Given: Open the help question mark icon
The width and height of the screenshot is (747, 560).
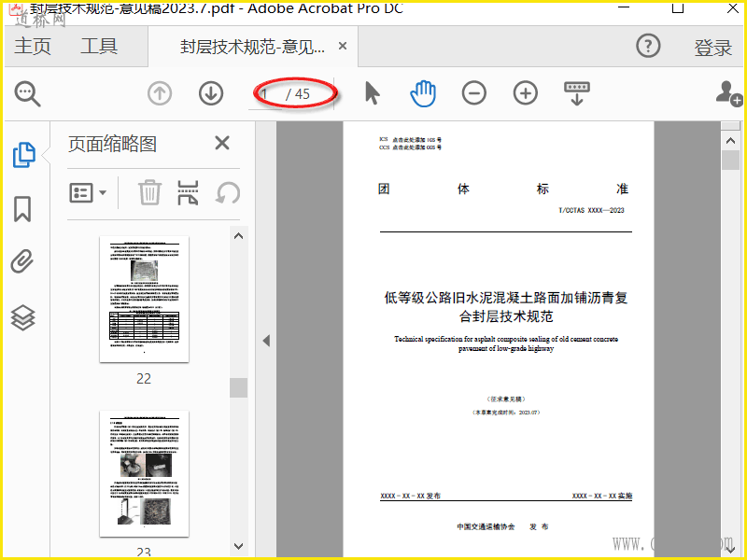Looking at the screenshot, I should click(648, 46).
